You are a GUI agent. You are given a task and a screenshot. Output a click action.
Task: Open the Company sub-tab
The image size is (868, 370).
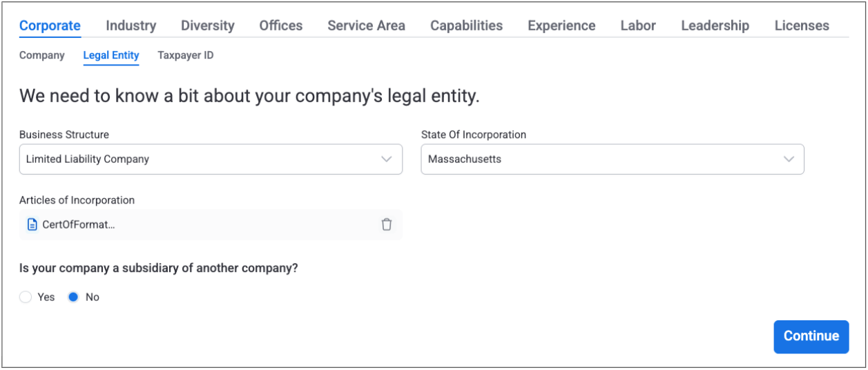tap(42, 55)
